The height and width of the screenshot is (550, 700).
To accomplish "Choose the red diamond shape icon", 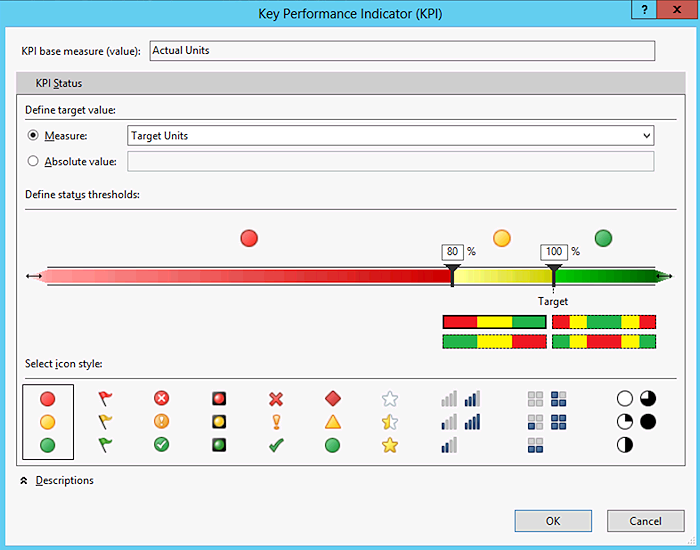I will click(333, 398).
